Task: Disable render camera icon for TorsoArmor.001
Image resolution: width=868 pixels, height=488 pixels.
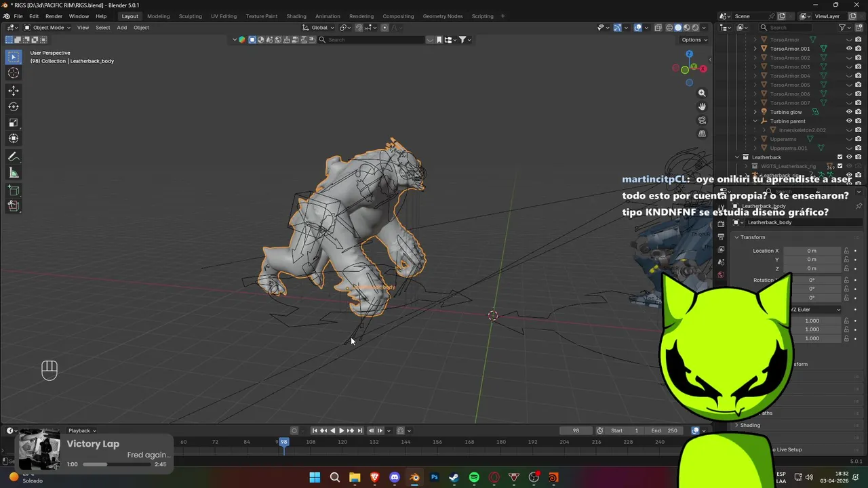Action: (858, 49)
